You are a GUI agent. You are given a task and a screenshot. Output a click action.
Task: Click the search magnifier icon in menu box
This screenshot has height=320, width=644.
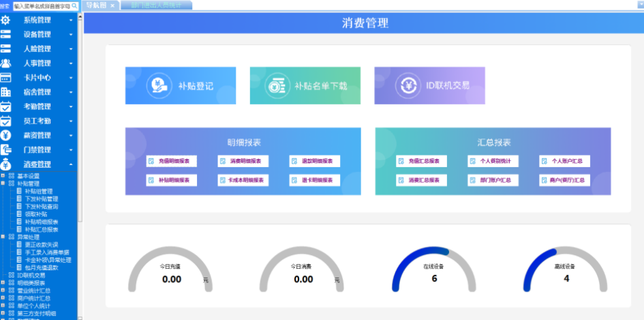(x=75, y=5)
